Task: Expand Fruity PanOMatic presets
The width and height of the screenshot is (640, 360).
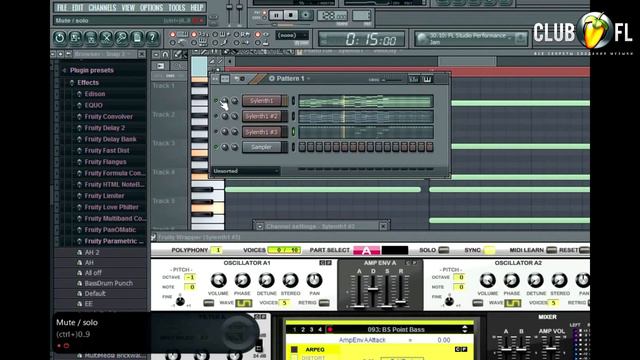Action: pyautogui.click(x=79, y=230)
